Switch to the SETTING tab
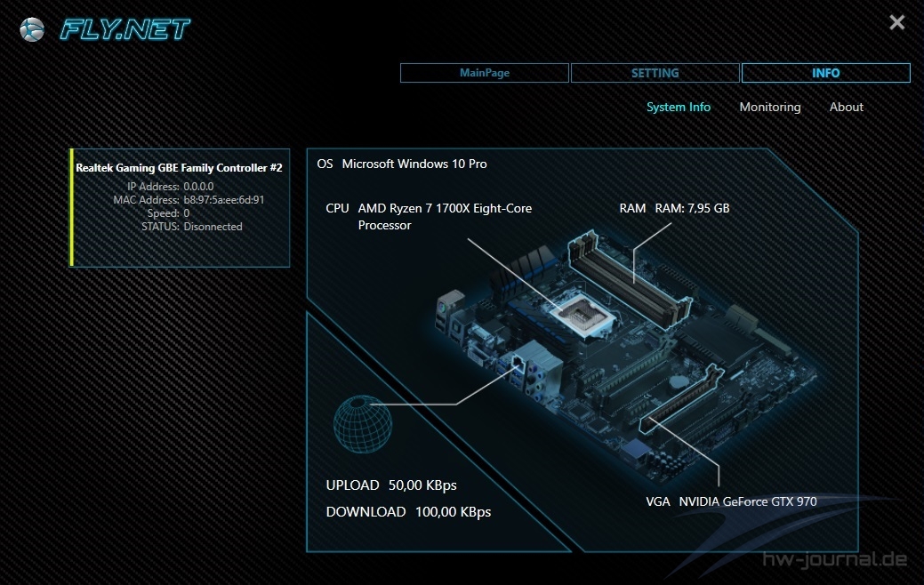 coord(655,73)
